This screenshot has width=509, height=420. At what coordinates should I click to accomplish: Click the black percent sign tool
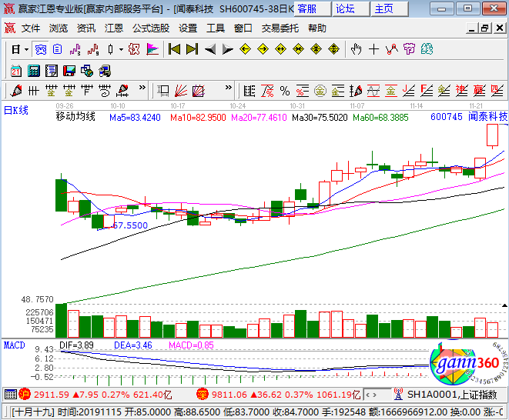pos(285,91)
